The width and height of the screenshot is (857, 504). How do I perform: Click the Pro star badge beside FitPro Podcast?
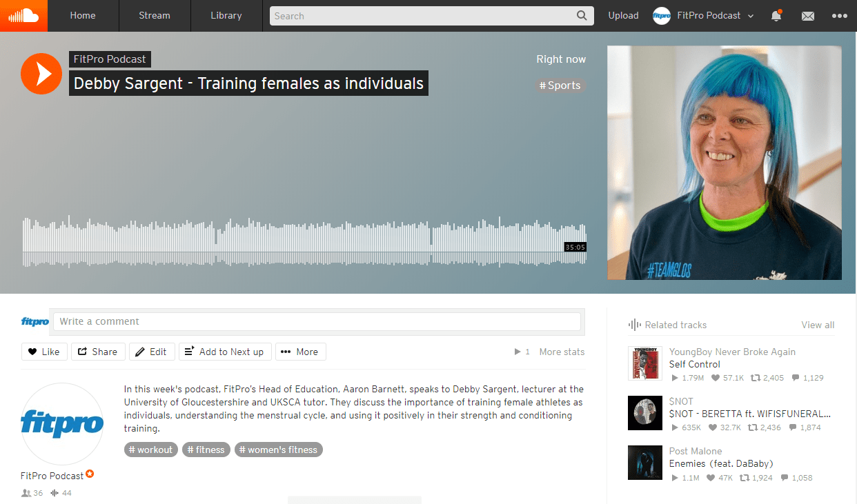90,474
